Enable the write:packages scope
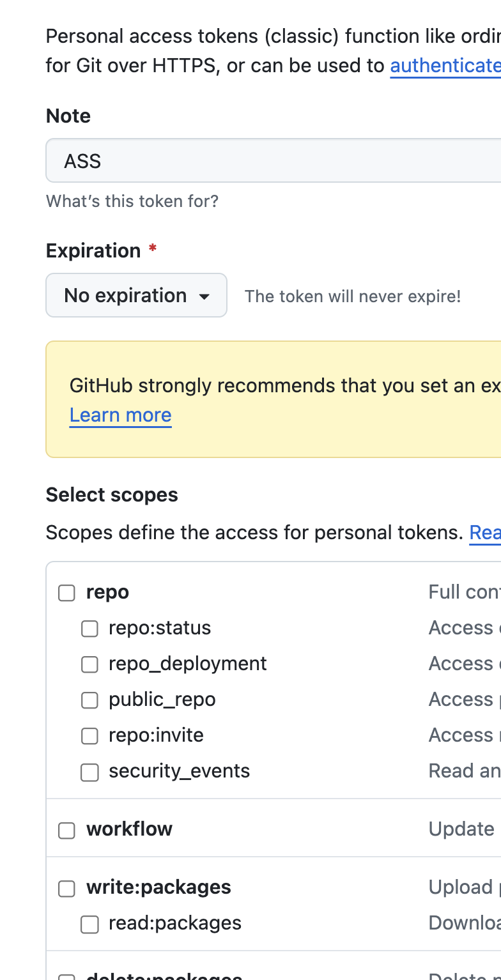The width and height of the screenshot is (501, 980). (x=66, y=888)
